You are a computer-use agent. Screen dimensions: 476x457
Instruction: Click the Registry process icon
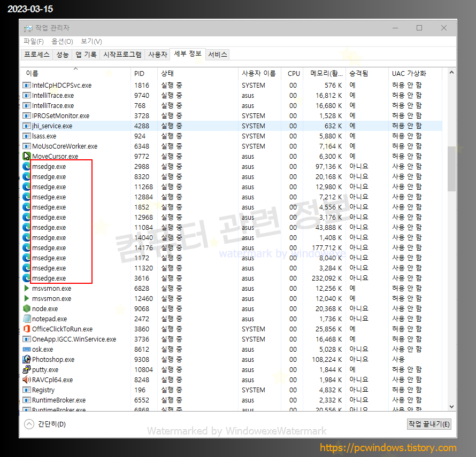click(27, 390)
